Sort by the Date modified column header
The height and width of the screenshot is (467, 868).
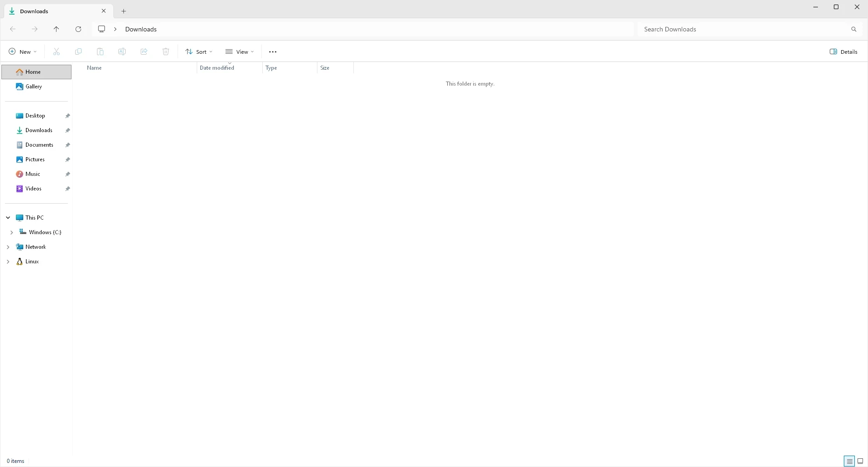(x=230, y=68)
